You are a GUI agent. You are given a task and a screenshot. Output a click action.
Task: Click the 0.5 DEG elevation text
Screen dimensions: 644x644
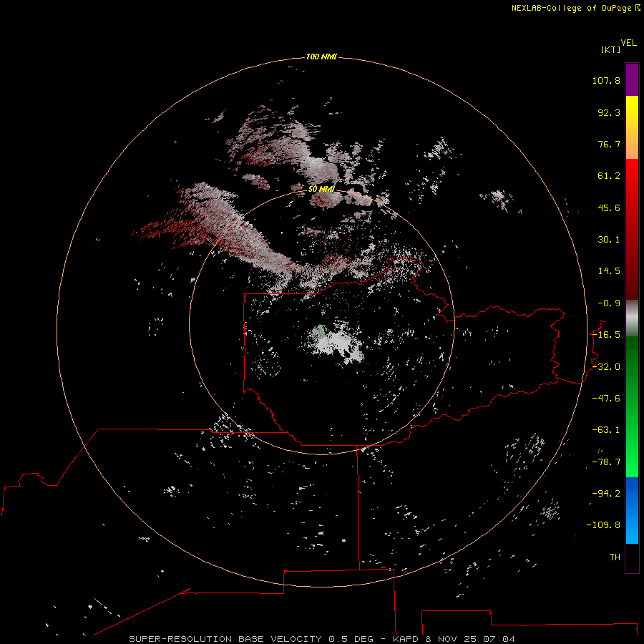(351, 639)
